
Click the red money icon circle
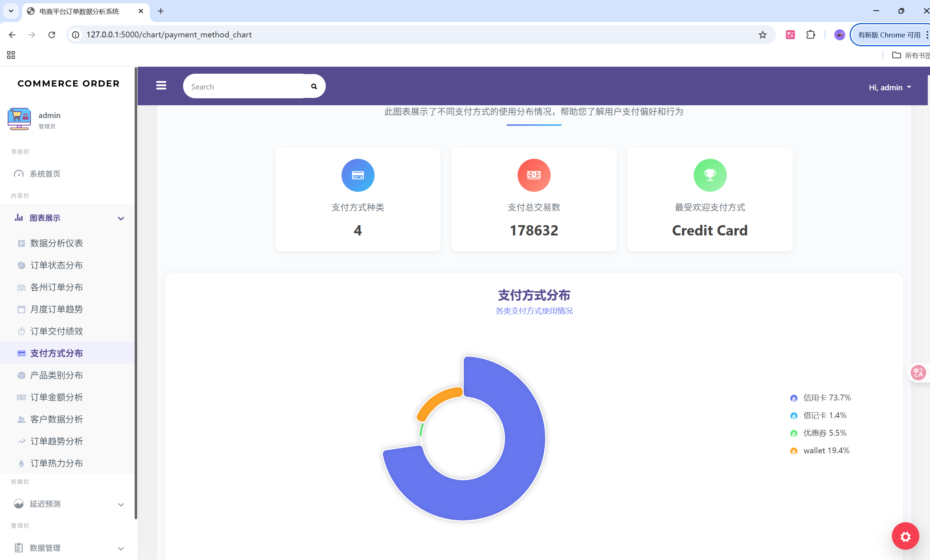pyautogui.click(x=534, y=175)
